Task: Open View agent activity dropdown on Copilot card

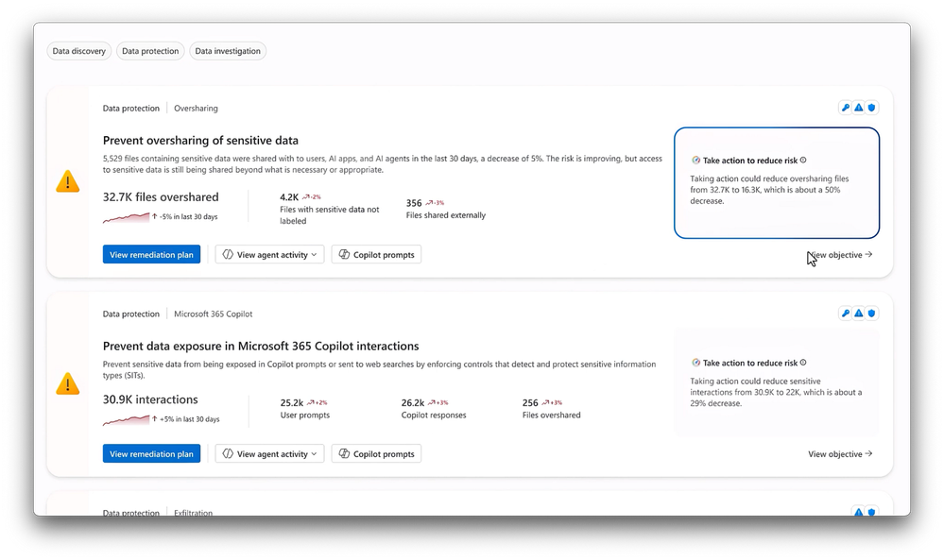Action: point(270,454)
